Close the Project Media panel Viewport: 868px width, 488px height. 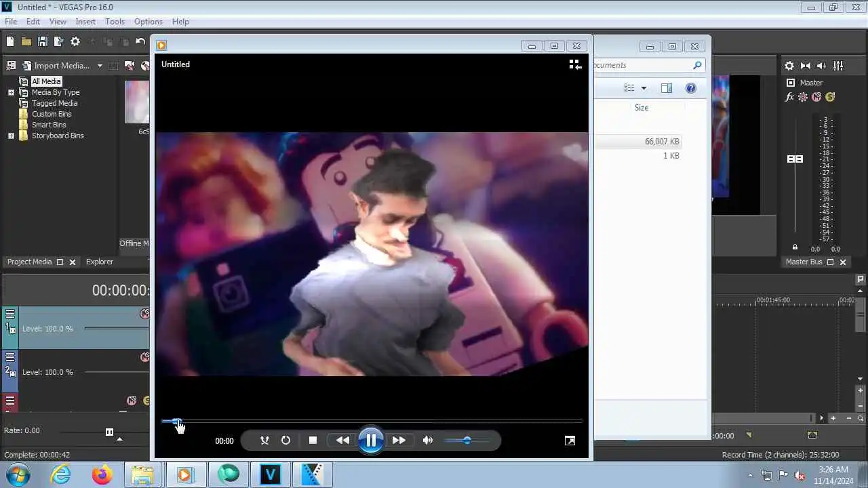pyautogui.click(x=73, y=262)
